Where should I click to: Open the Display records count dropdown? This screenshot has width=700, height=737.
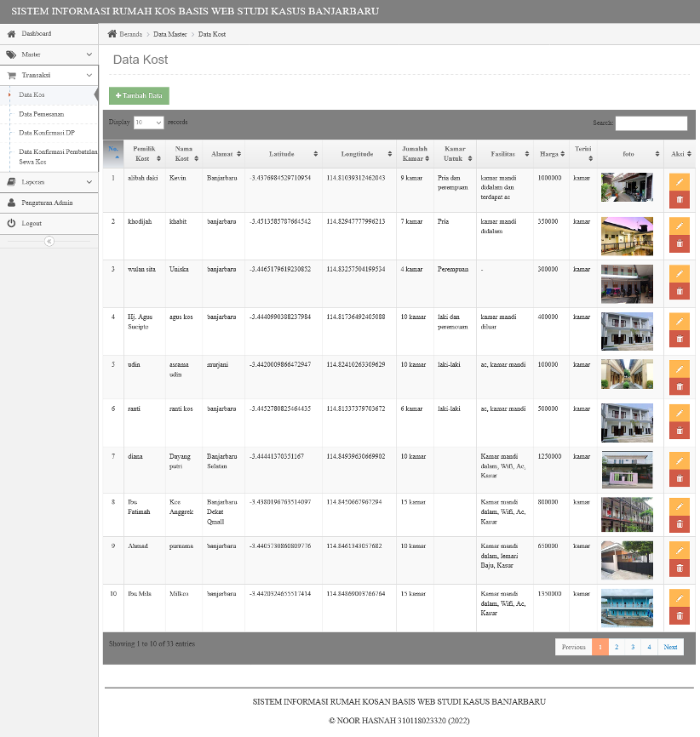point(149,123)
